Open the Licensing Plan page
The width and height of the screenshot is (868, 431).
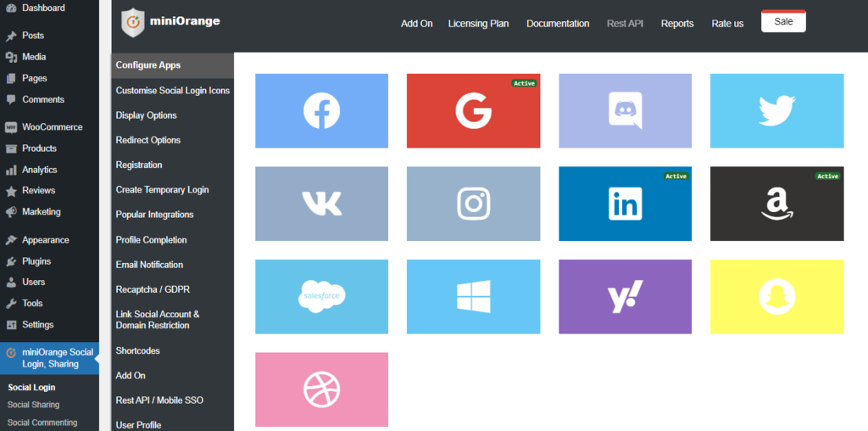[478, 24]
